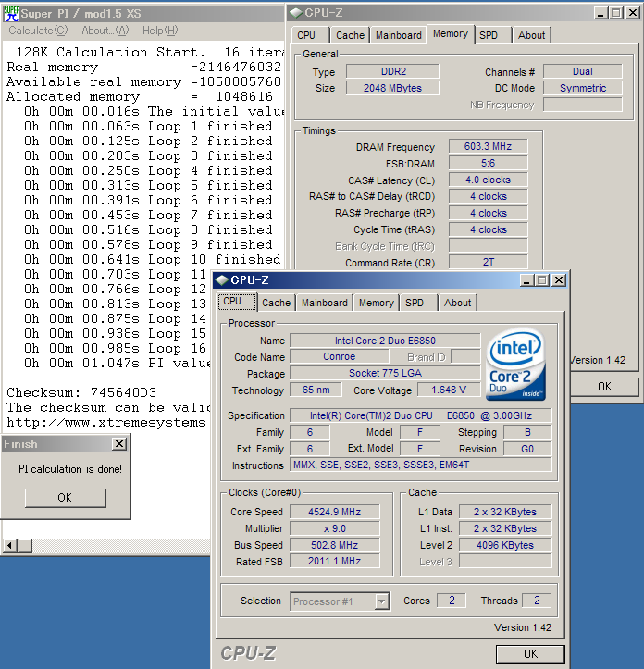This screenshot has width=644, height=669.
Task: Close the Finish dialog with X
Action: [119, 444]
